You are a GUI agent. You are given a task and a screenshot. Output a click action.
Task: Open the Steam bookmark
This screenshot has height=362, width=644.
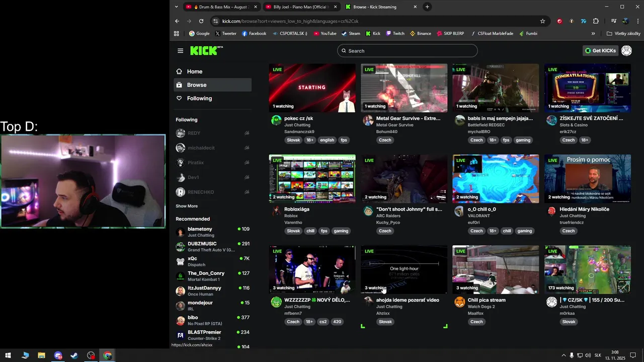351,34
